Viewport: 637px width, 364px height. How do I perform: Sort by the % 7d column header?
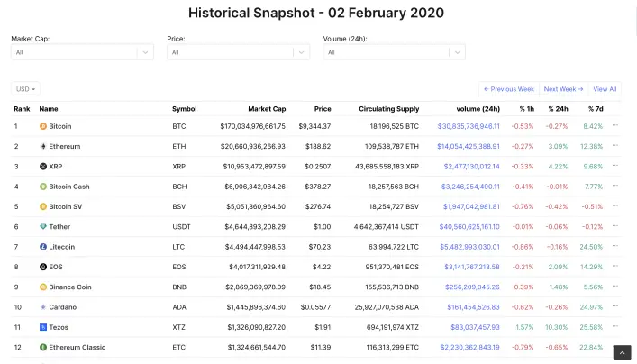[596, 109]
